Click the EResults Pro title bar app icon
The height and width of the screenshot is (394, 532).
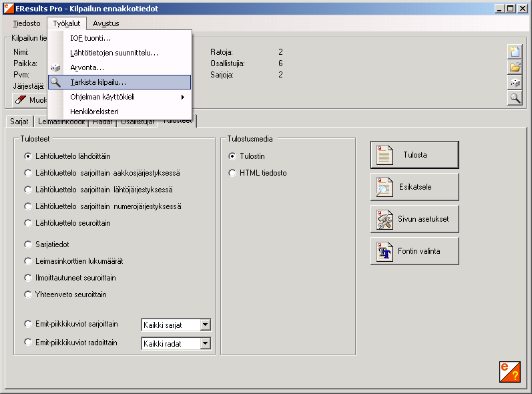(9, 9)
